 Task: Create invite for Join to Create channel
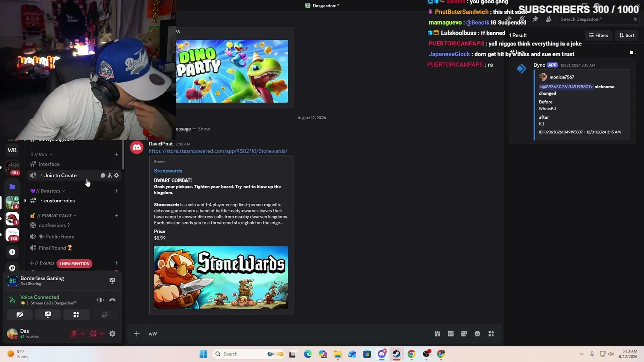click(x=110, y=175)
